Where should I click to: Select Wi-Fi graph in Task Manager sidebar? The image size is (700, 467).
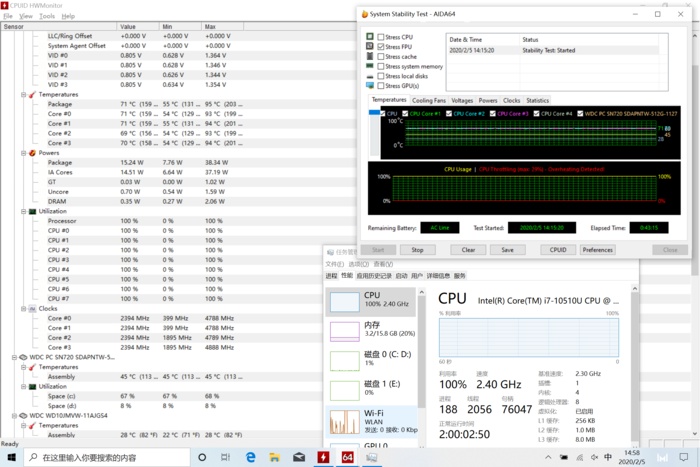[344, 422]
